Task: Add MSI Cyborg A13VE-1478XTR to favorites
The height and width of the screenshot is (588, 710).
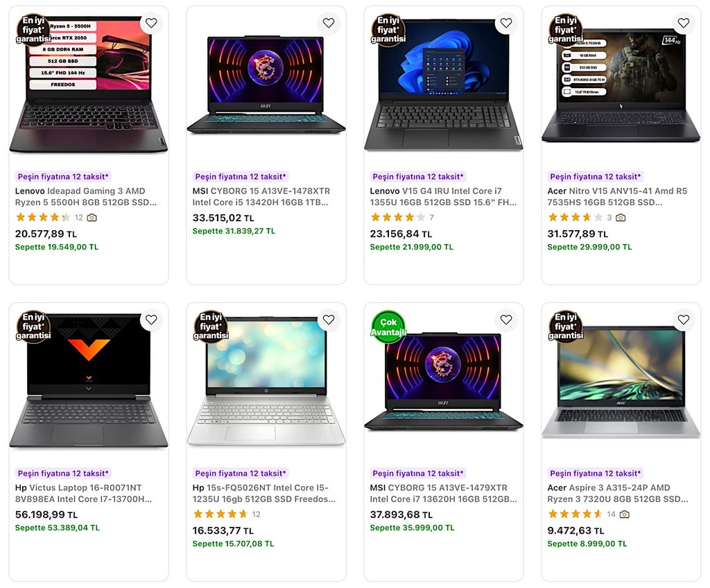Action: coord(329,23)
